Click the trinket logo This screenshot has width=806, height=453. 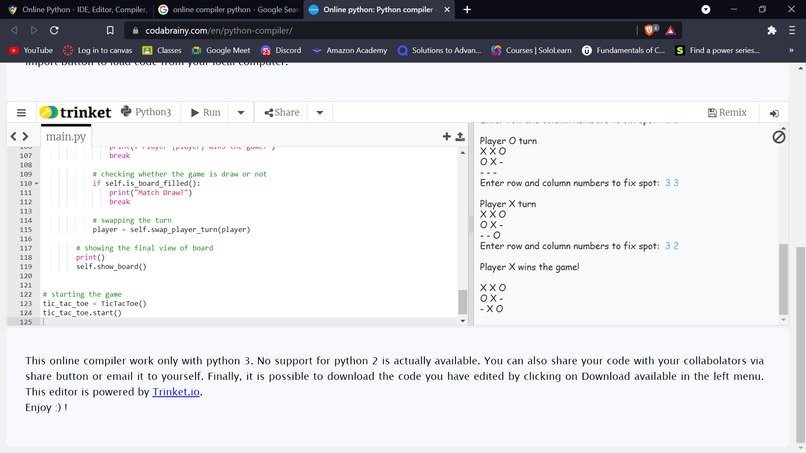pyautogui.click(x=76, y=112)
